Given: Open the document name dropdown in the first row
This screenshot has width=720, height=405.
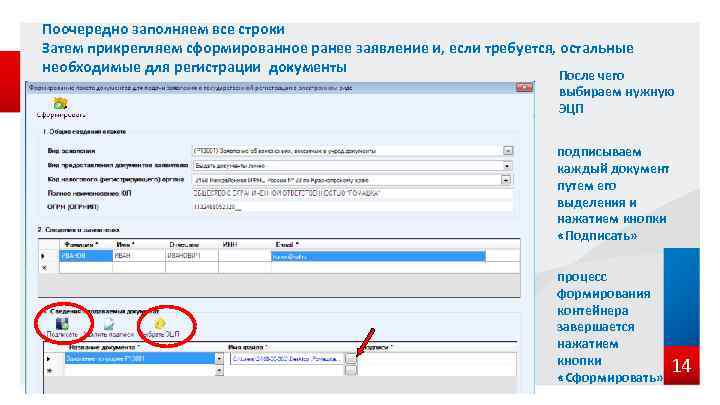Looking at the screenshot, I should tap(219, 359).
